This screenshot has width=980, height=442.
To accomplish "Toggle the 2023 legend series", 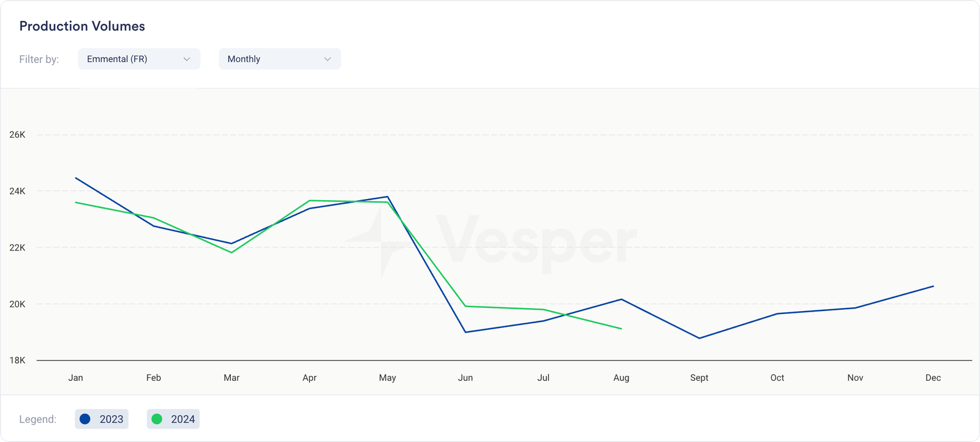I will tap(102, 419).
